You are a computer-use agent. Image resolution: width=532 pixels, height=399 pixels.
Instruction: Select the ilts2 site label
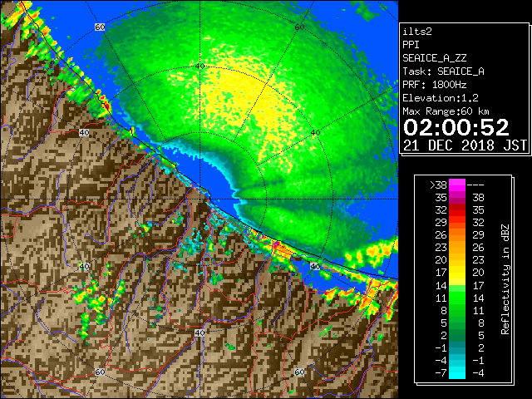(417, 32)
